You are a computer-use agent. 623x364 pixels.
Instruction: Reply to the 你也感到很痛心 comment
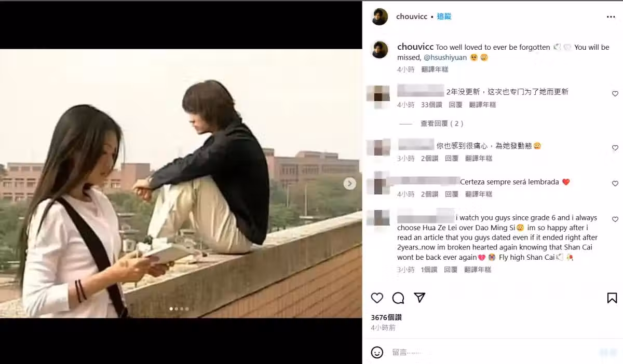coord(452,158)
